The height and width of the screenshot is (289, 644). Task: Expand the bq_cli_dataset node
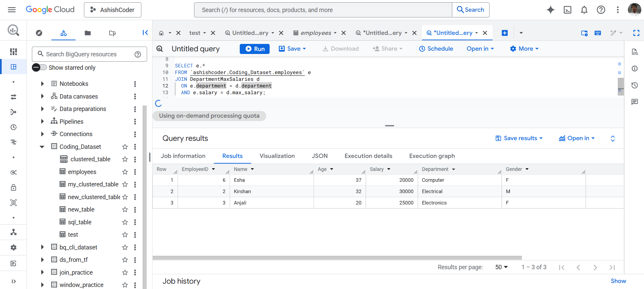click(42, 247)
